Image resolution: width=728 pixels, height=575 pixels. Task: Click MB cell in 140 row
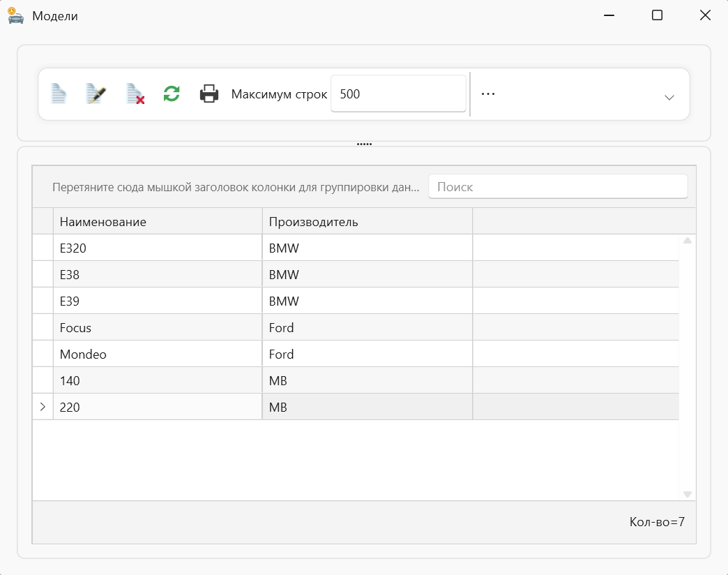tap(367, 380)
